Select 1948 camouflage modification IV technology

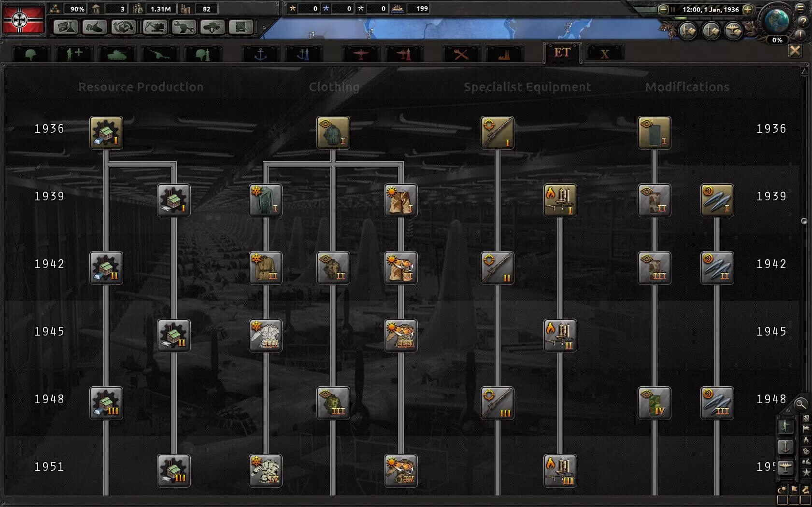(655, 403)
